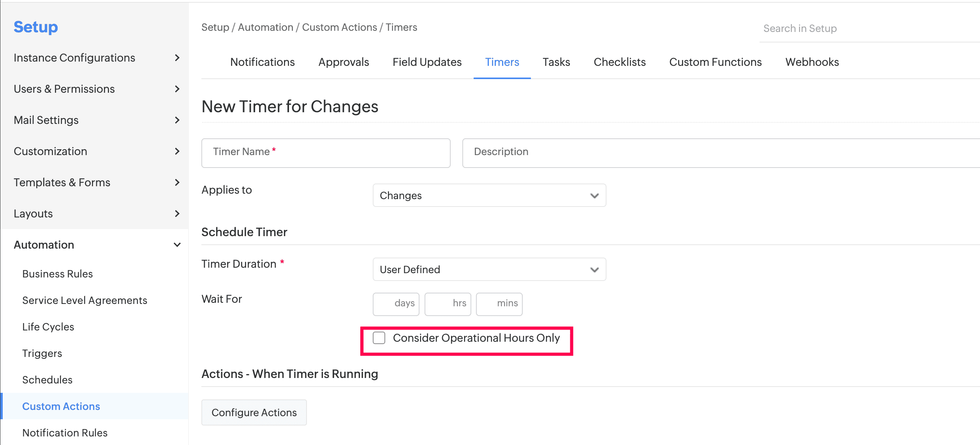Viewport: 980px width, 445px height.
Task: Expand Customization chevron arrow
Action: coord(177,151)
